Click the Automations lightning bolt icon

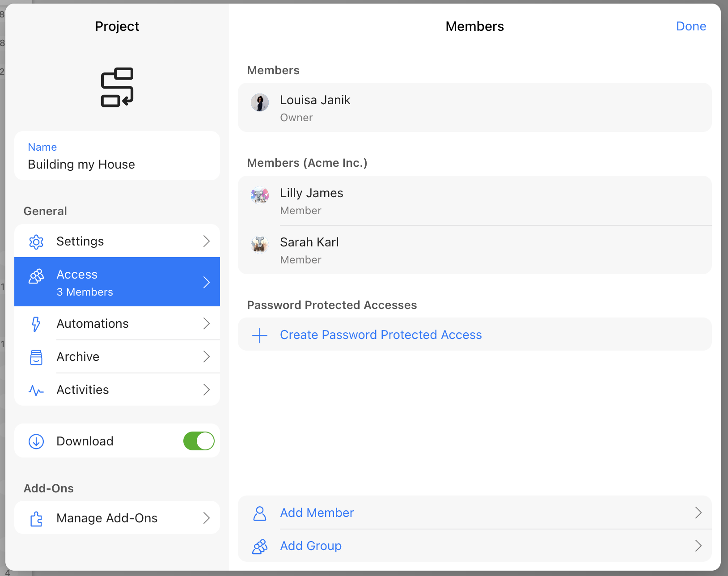(x=36, y=324)
